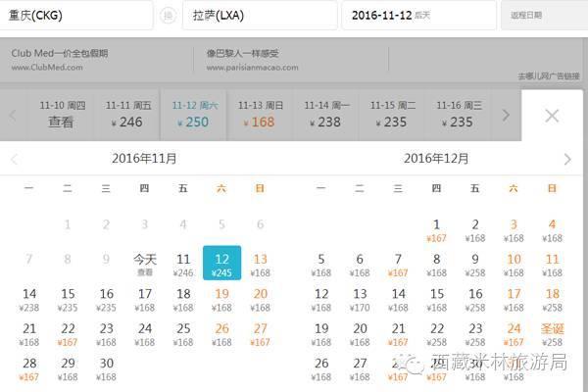Image resolution: width=588 pixels, height=392 pixels.
Task: Close the calendar panel with the X icon
Action: pos(552,116)
